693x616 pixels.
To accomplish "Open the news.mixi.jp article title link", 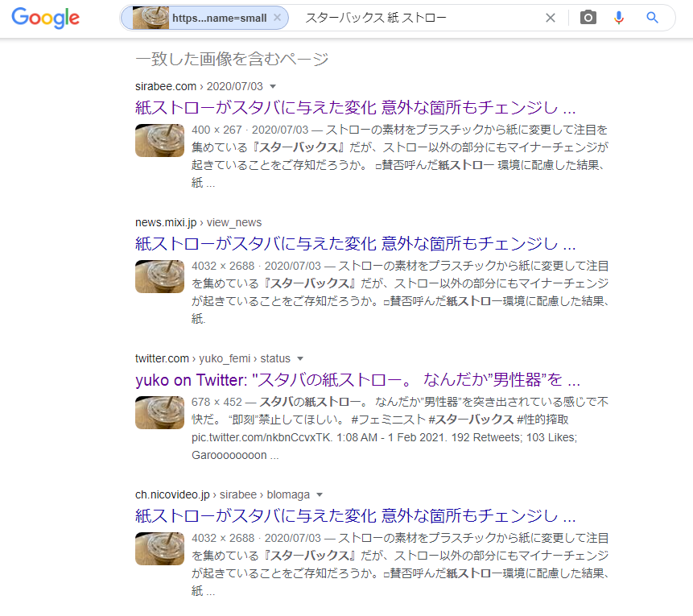I will 355,244.
